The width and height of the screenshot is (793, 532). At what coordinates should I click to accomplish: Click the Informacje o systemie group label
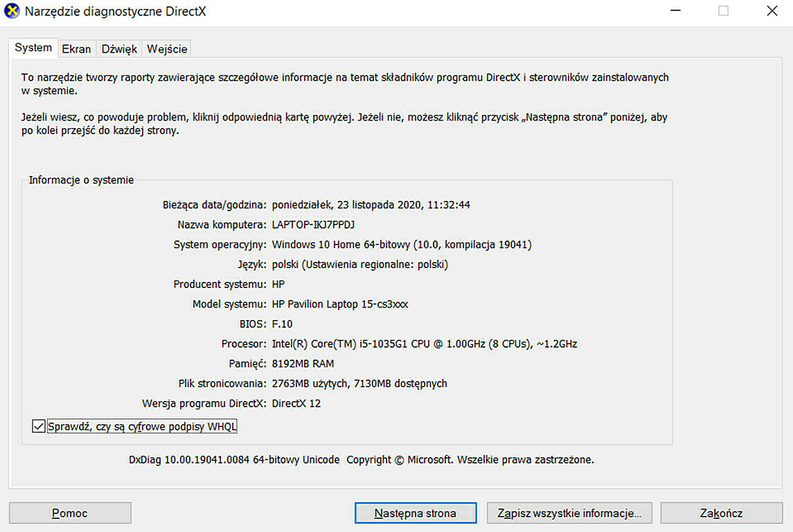82,180
